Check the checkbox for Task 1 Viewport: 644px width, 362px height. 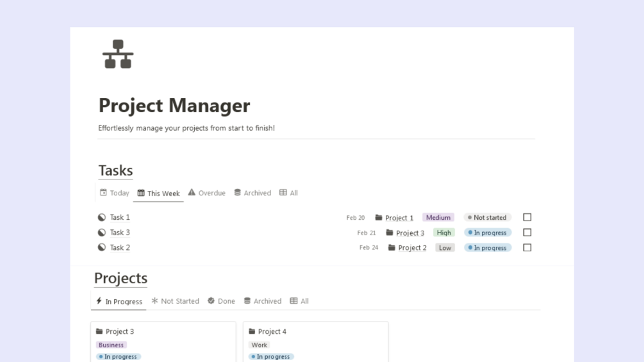coord(527,217)
